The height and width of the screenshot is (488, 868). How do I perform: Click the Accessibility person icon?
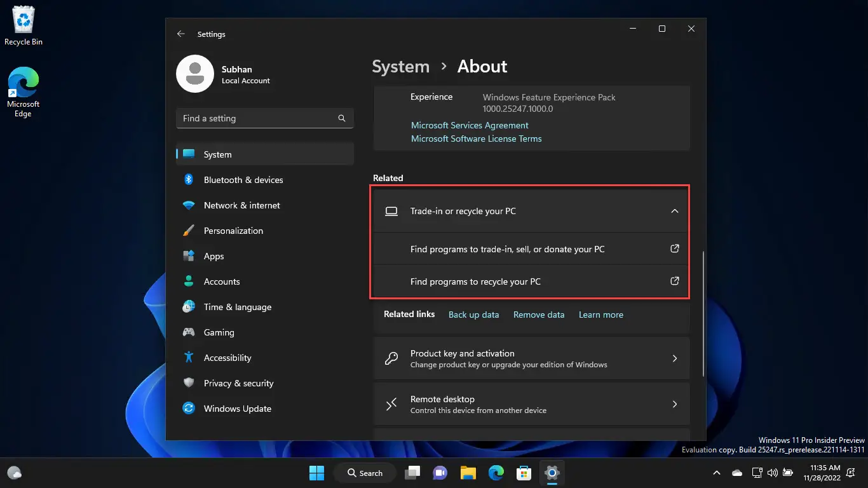click(x=189, y=358)
